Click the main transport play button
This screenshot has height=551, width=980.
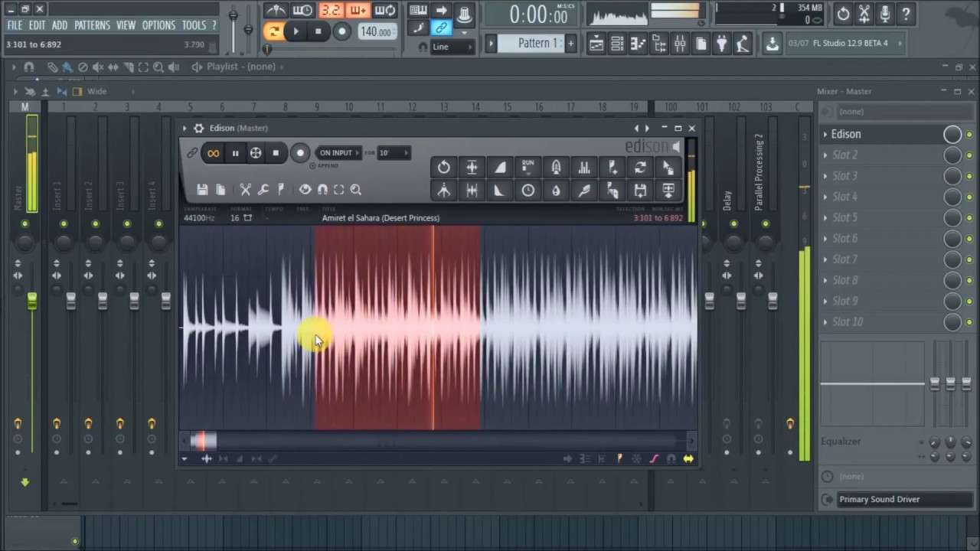(x=296, y=31)
